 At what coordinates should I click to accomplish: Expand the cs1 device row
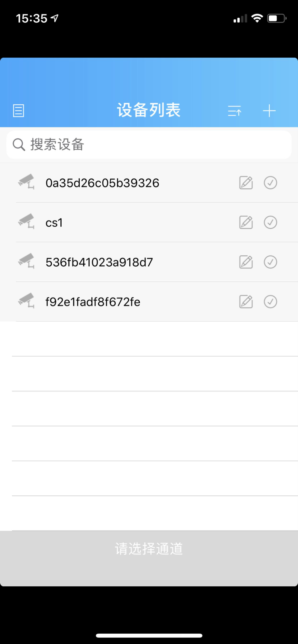149,222
